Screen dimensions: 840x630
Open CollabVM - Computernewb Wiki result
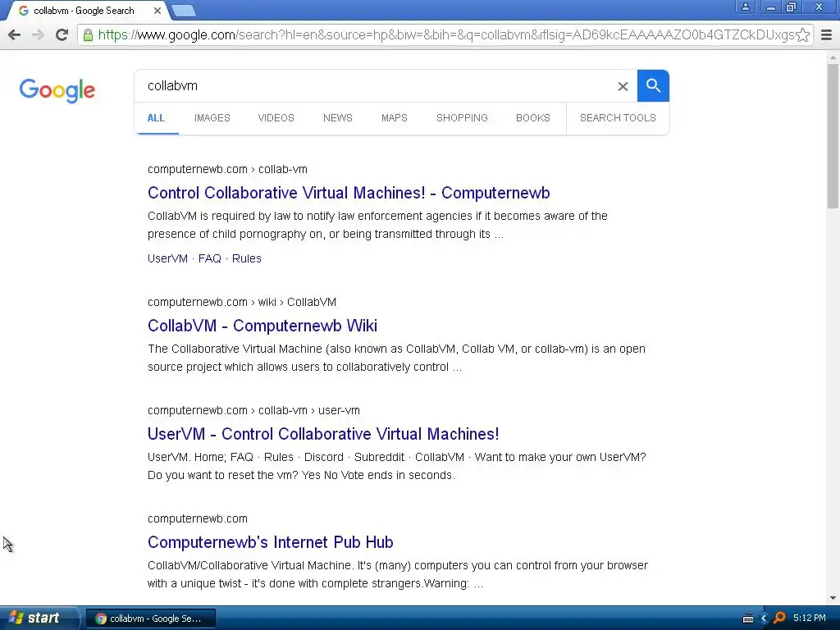(x=262, y=326)
